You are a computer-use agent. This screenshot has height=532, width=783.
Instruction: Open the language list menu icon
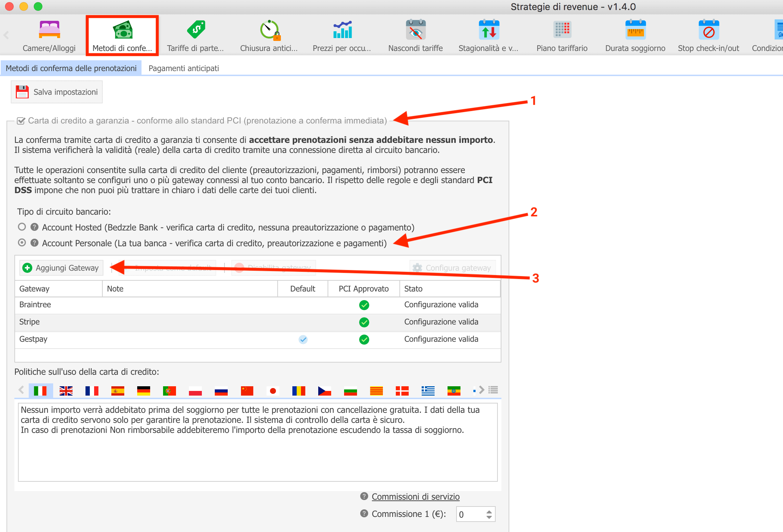click(493, 390)
